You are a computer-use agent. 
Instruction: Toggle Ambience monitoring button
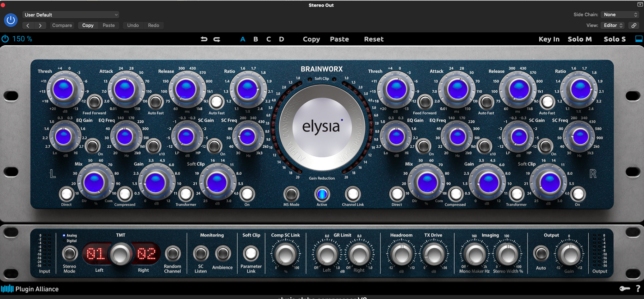[x=223, y=254]
